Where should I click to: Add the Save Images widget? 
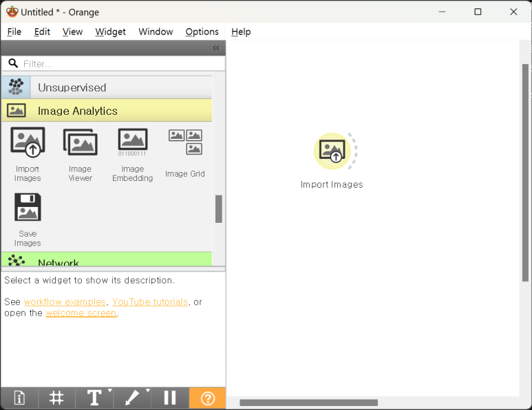28,219
